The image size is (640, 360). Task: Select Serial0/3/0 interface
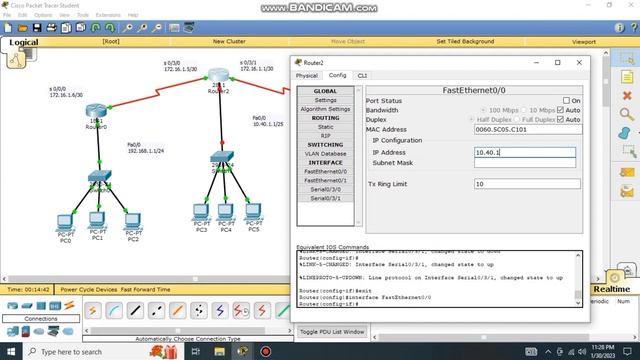point(325,189)
